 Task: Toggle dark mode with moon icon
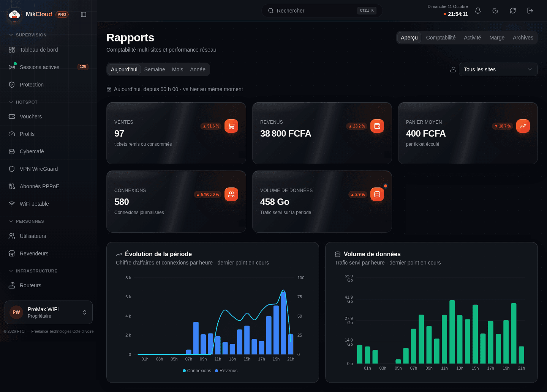495,11
